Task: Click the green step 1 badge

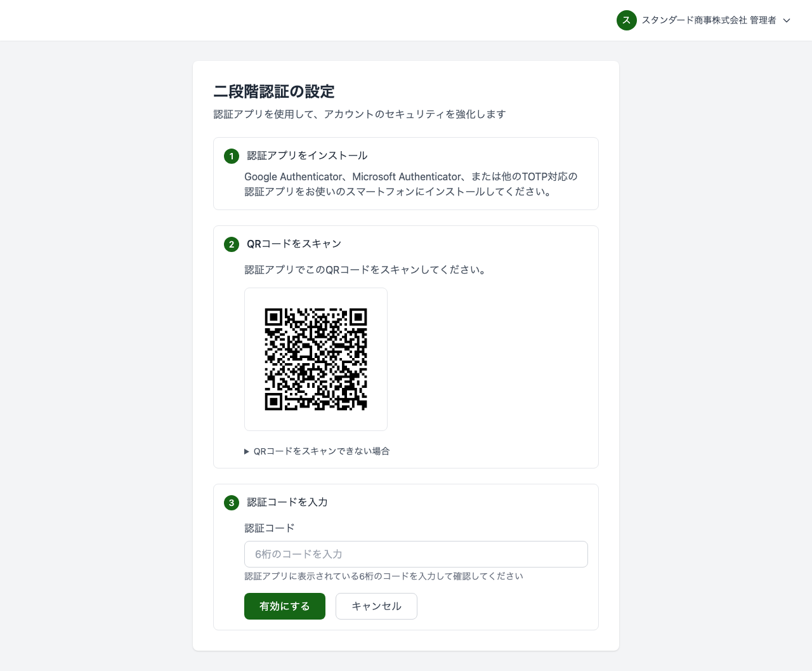Action: coord(231,156)
